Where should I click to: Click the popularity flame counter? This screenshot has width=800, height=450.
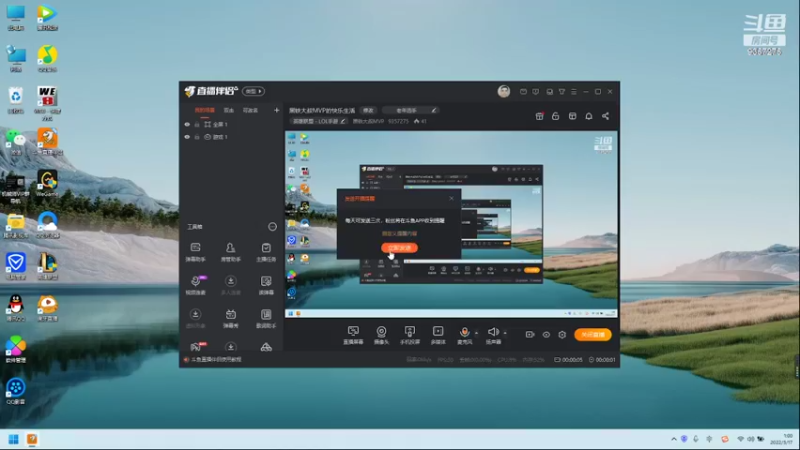(420, 121)
